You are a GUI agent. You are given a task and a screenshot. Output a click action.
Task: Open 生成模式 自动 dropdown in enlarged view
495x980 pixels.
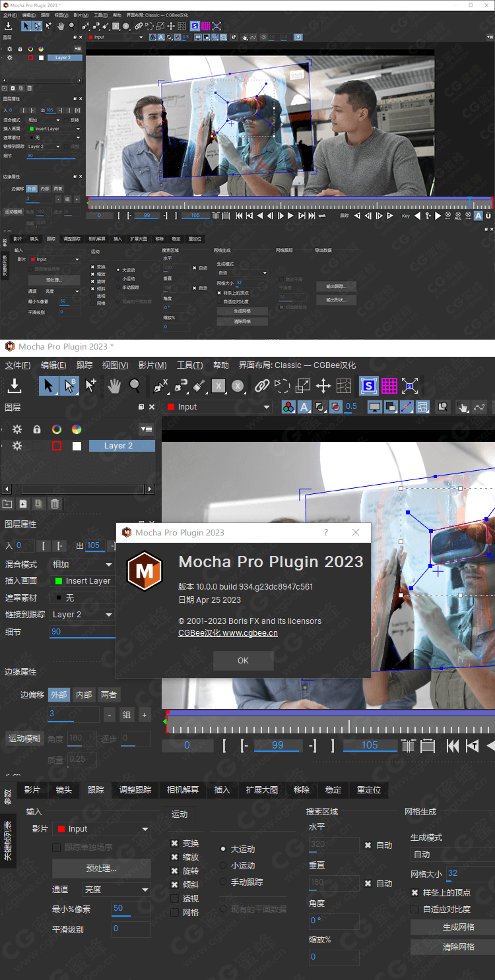point(452,855)
